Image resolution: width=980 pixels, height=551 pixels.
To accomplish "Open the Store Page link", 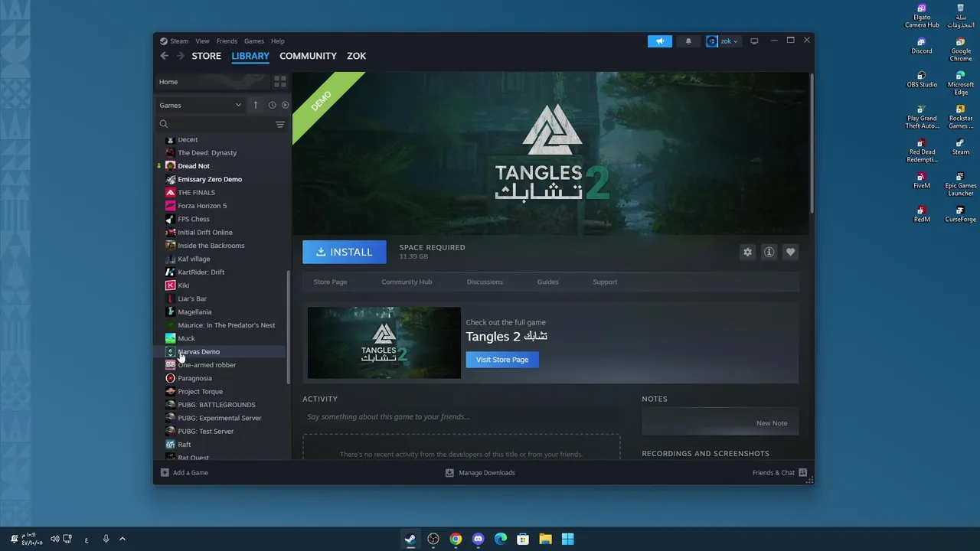I will click(x=330, y=282).
